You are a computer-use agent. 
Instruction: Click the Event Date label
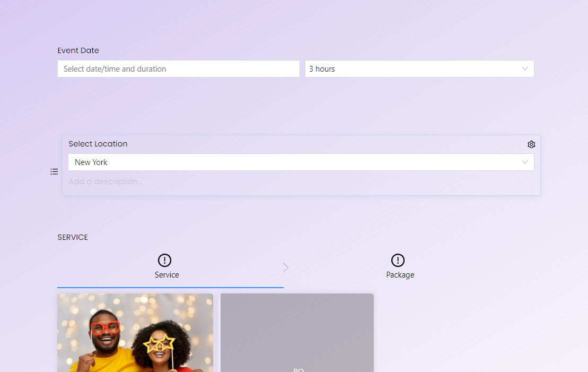click(78, 50)
